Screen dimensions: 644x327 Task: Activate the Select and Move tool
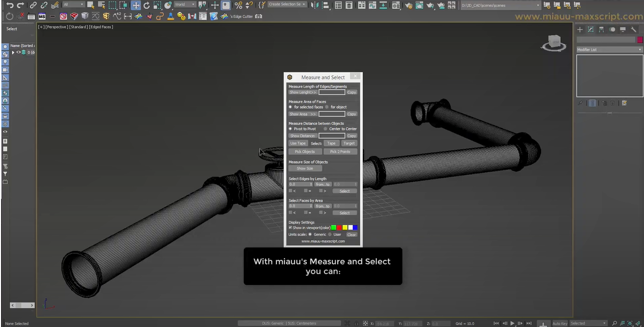(x=136, y=5)
